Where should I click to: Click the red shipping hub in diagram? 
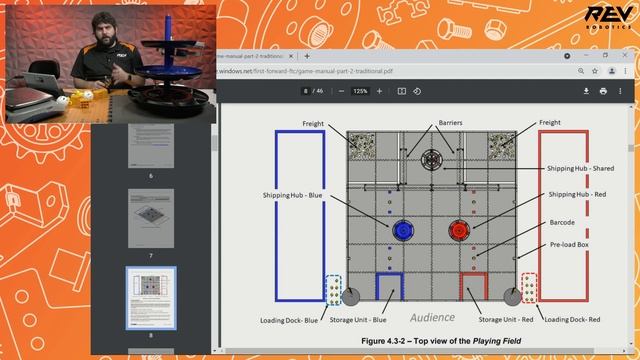pos(459,230)
